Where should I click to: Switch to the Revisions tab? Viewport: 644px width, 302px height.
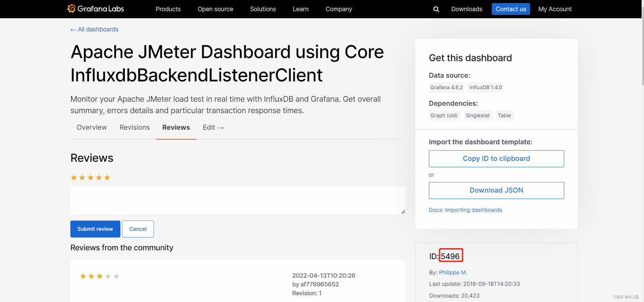pyautogui.click(x=135, y=127)
